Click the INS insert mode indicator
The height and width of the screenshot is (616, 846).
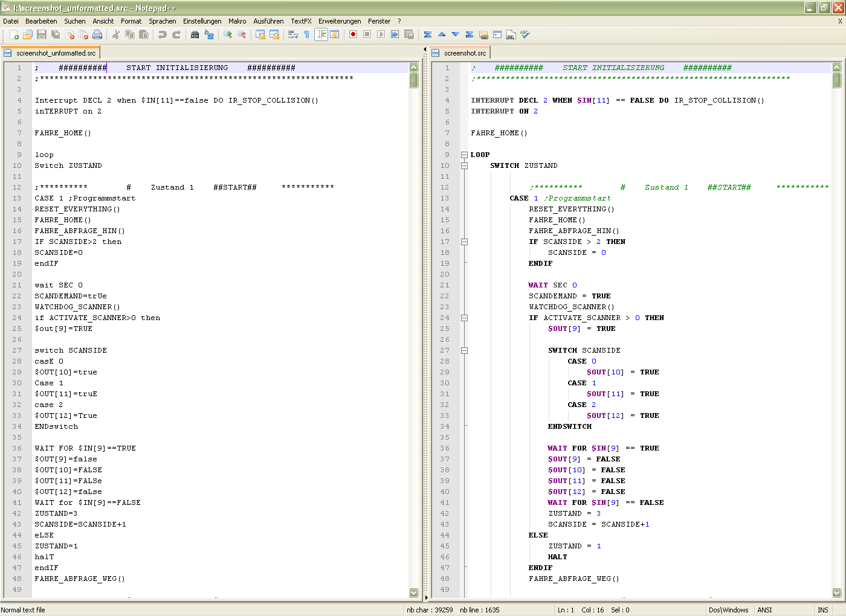pyautogui.click(x=823, y=610)
